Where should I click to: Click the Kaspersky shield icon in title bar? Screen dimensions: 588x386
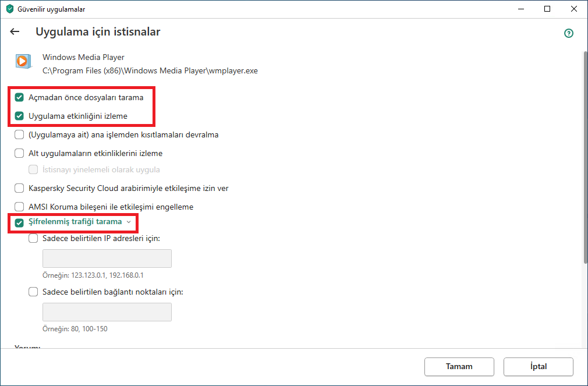pos(10,9)
